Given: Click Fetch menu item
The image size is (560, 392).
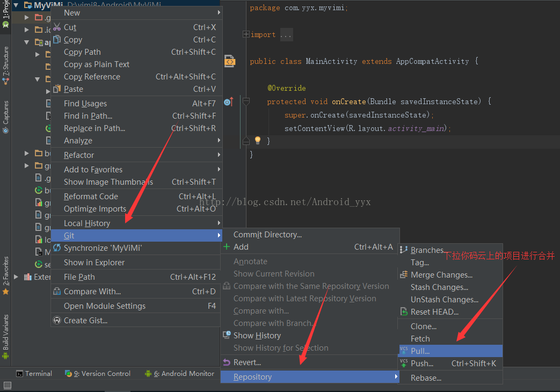Looking at the screenshot, I should tap(450, 338).
